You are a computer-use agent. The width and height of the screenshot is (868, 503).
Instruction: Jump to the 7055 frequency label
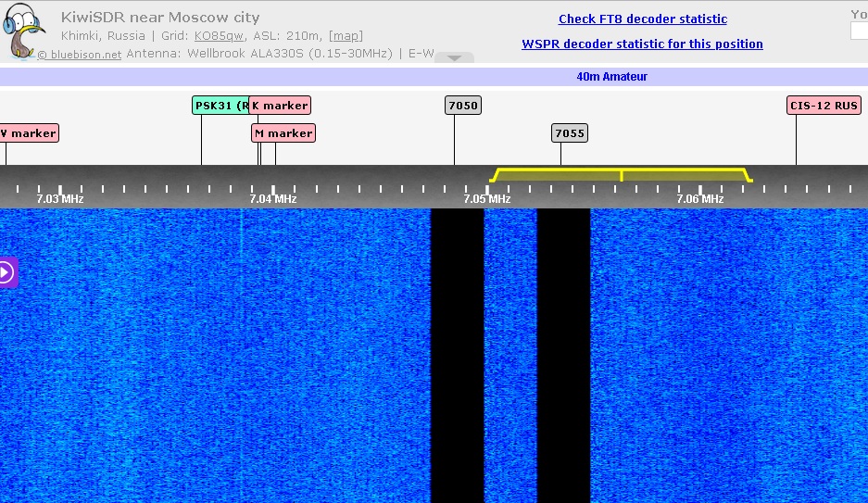(x=569, y=133)
